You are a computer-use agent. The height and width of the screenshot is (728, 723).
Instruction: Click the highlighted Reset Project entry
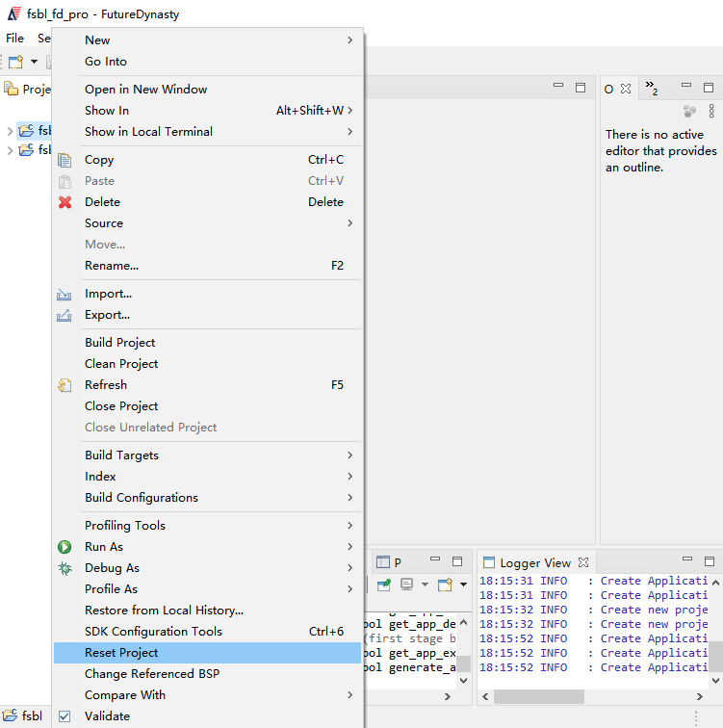point(207,653)
